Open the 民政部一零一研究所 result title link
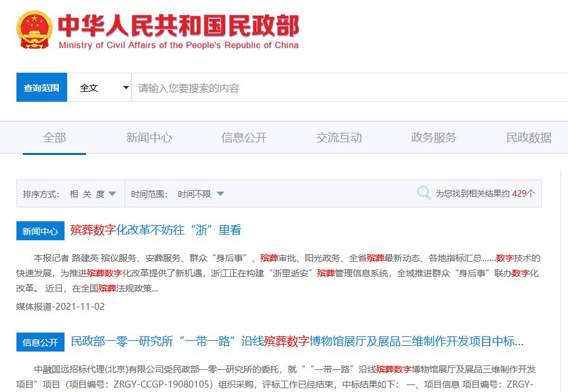Viewport: 568px width, 392px height. (x=297, y=341)
